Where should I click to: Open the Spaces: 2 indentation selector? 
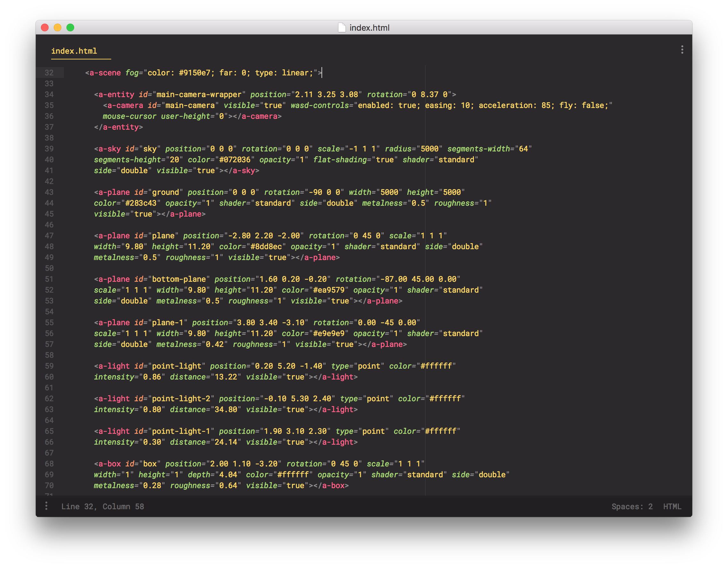(x=632, y=506)
